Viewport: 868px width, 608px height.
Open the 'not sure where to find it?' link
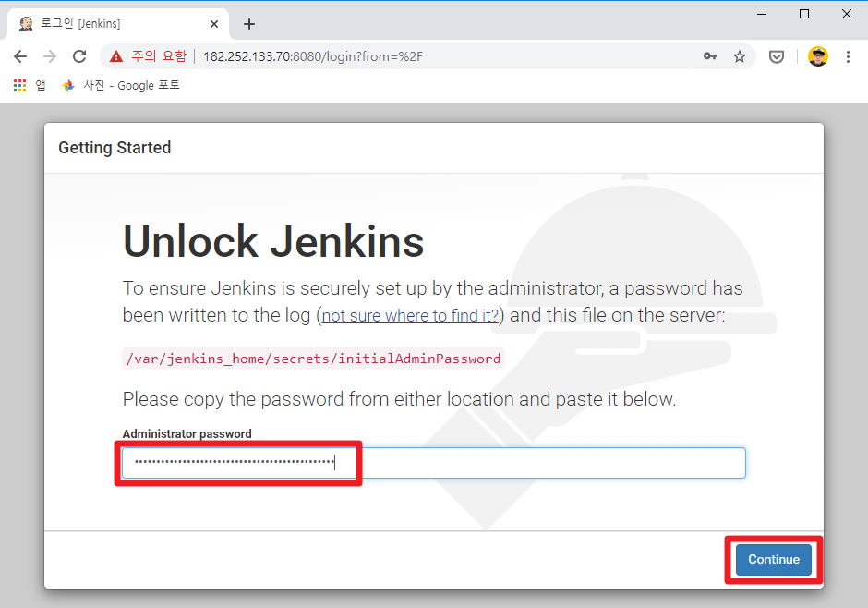[x=409, y=315]
